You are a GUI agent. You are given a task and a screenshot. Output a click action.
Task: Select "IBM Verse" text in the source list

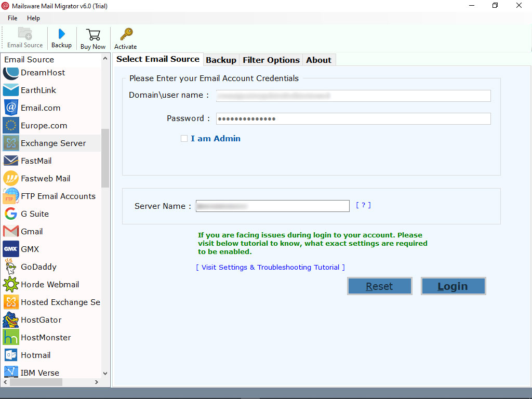pos(39,373)
